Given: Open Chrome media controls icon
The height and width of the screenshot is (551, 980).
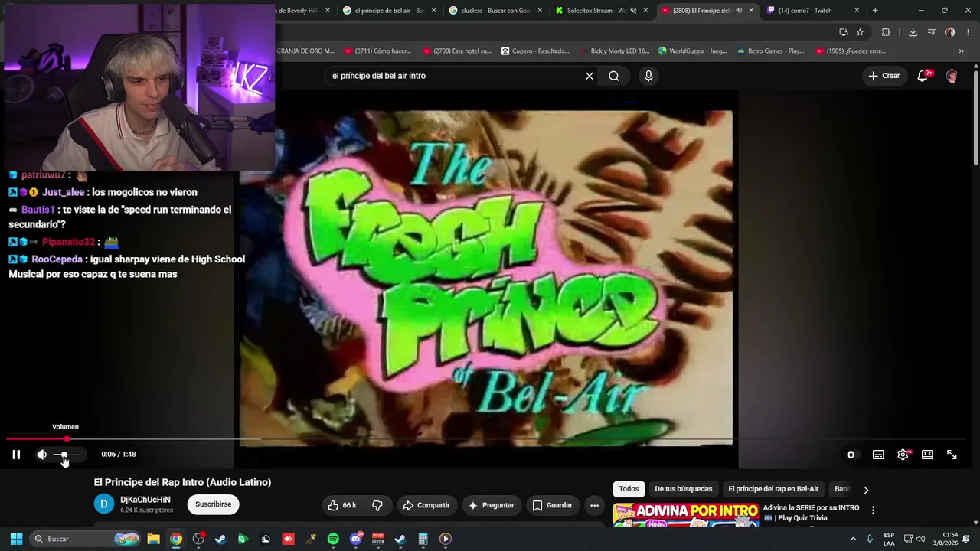Looking at the screenshot, I should [931, 32].
